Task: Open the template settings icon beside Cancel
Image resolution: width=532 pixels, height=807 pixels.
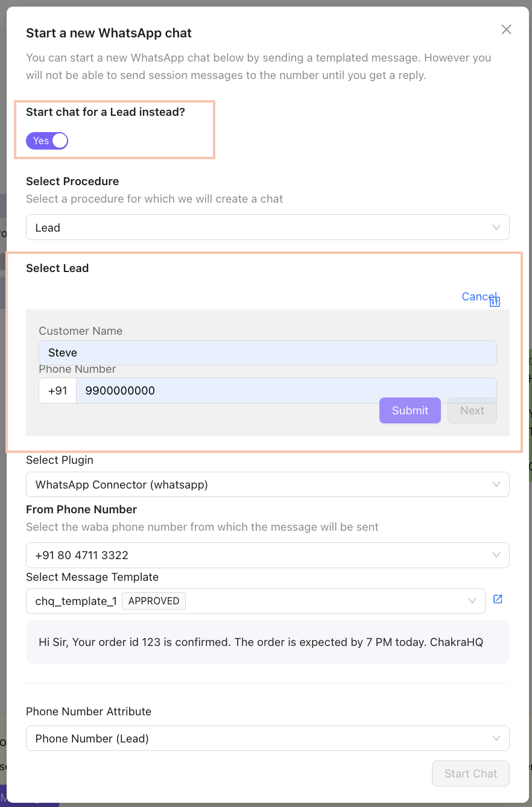Action: point(495,300)
